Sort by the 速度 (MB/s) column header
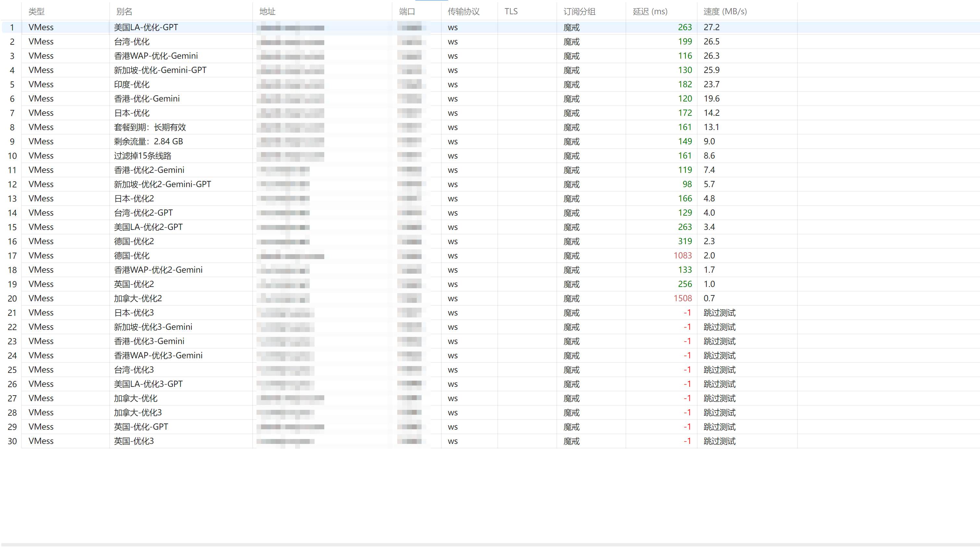This screenshot has height=547, width=980. click(747, 11)
